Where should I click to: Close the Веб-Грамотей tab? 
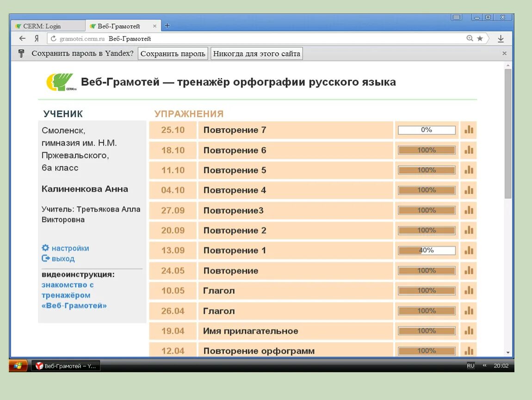pos(155,26)
